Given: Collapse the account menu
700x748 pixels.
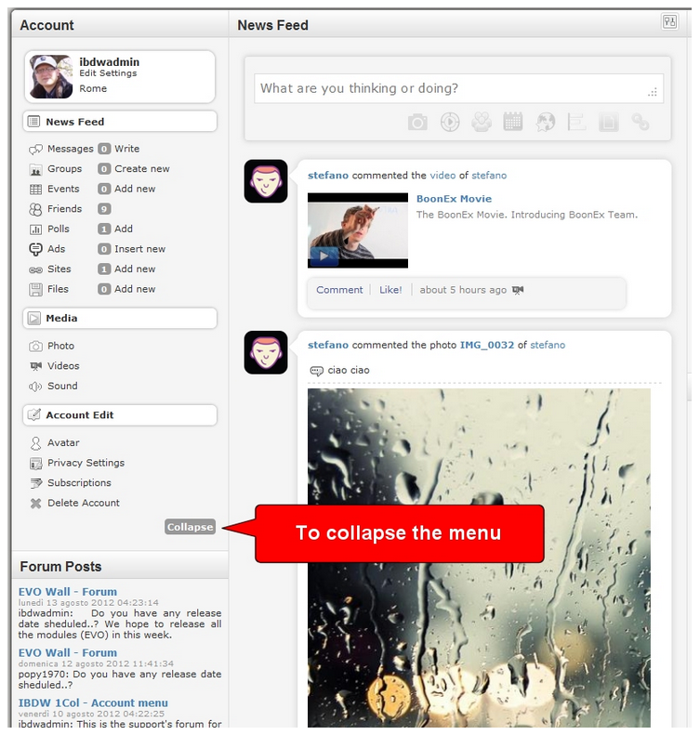Looking at the screenshot, I should 190,527.
